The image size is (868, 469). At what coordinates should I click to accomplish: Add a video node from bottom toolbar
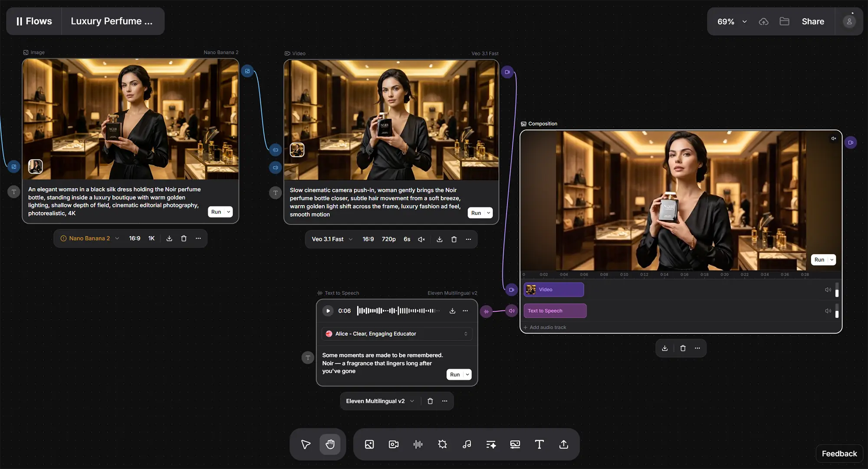point(394,444)
